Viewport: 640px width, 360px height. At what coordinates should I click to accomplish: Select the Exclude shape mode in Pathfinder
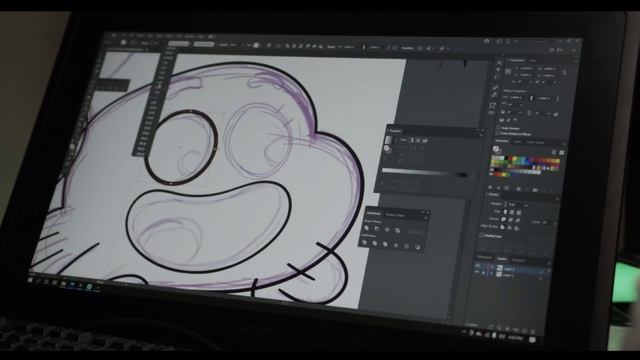[398, 231]
